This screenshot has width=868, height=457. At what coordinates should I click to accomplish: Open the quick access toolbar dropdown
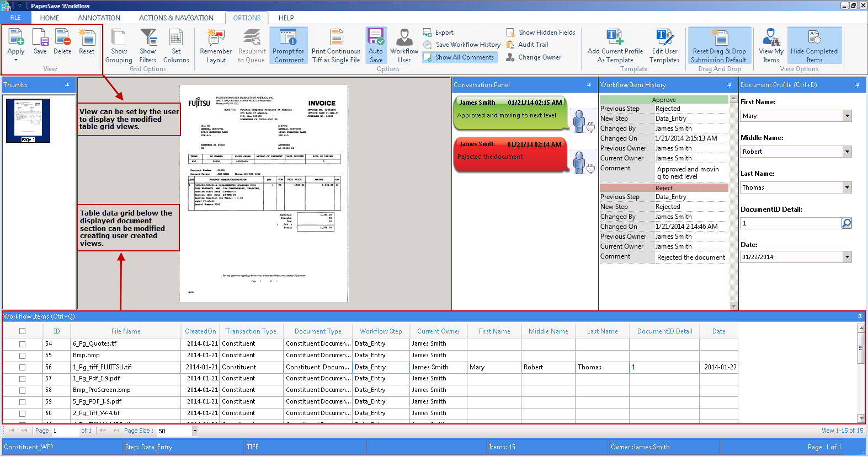pyautogui.click(x=19, y=6)
